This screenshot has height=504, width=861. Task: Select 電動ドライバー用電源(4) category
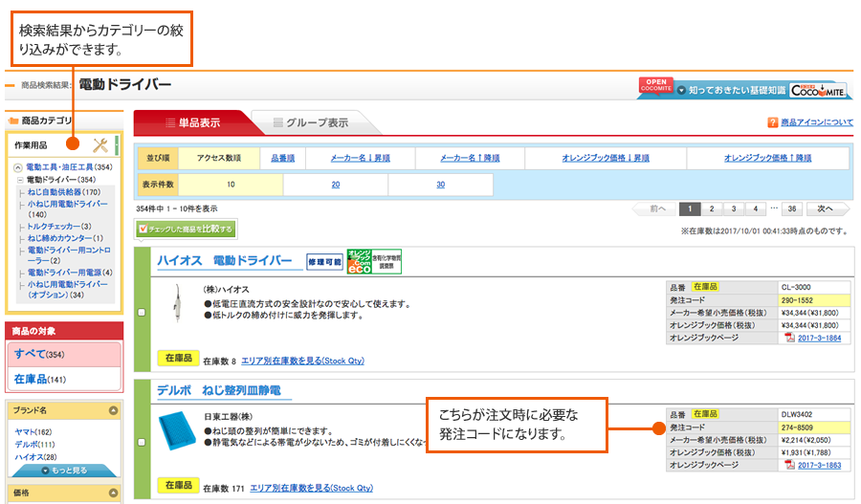(70, 273)
